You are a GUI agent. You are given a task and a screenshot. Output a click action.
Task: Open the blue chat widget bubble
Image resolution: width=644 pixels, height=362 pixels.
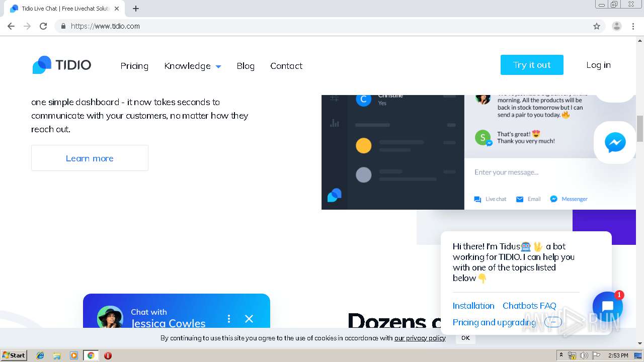[607, 306]
